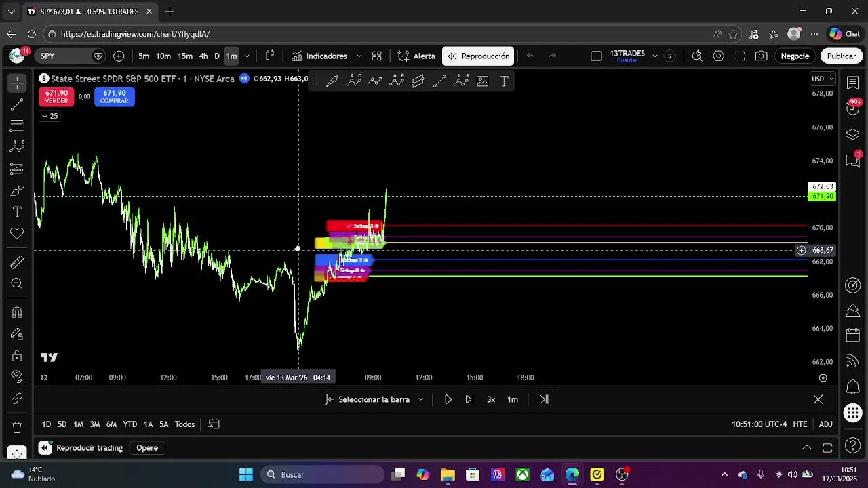Click the trash icon to remove drawings
This screenshot has width=868, height=488.
17,428
